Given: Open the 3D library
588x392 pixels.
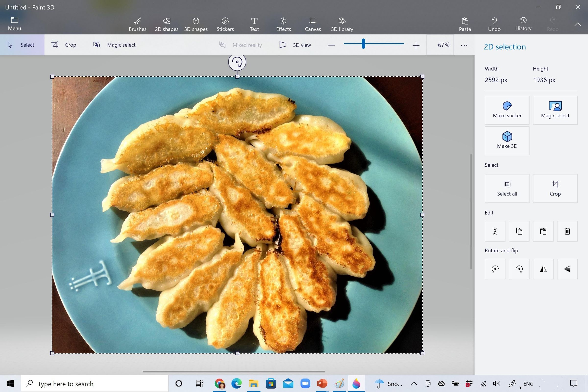Looking at the screenshot, I should point(342,24).
